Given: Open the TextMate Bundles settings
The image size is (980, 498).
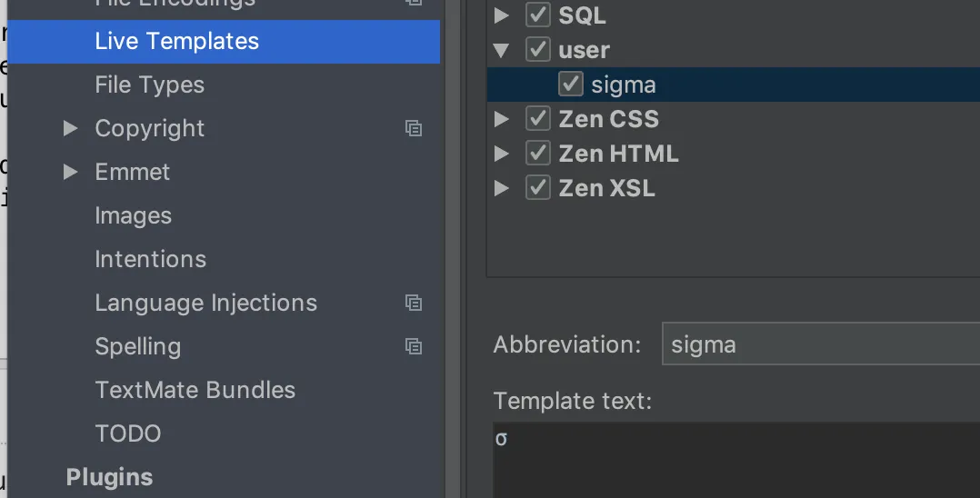Looking at the screenshot, I should click(195, 390).
